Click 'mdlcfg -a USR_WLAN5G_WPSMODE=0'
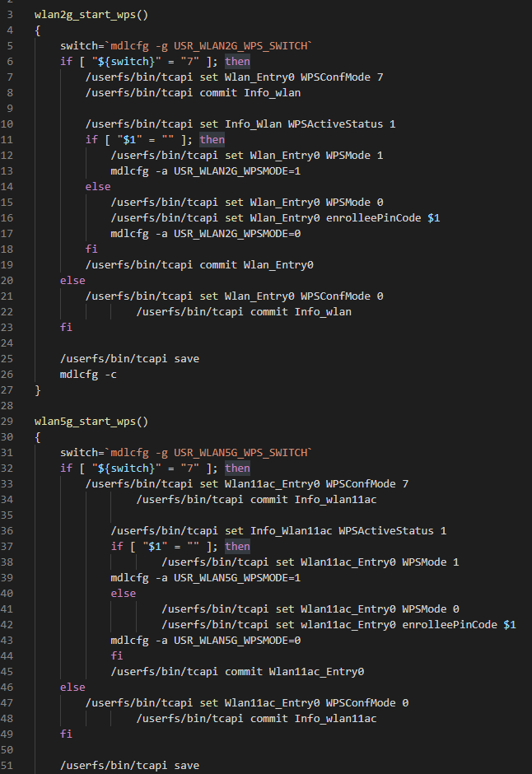Image resolution: width=532 pixels, height=774 pixels. click(205, 641)
